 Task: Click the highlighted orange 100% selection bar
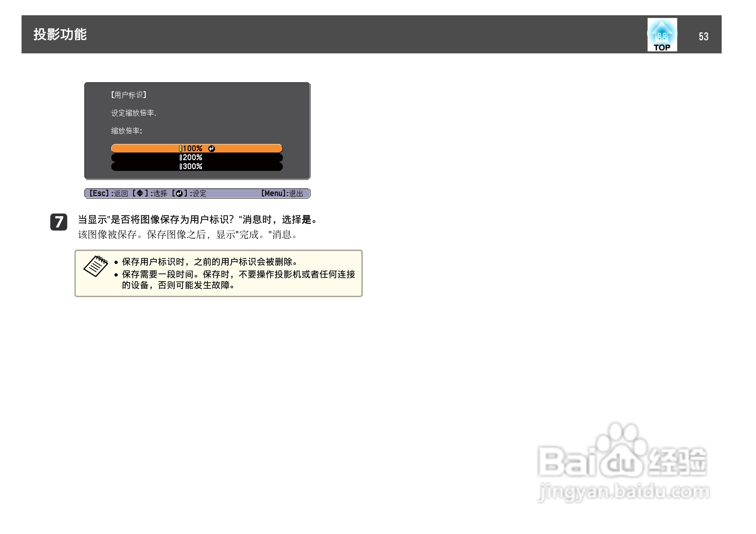pyautogui.click(x=197, y=148)
